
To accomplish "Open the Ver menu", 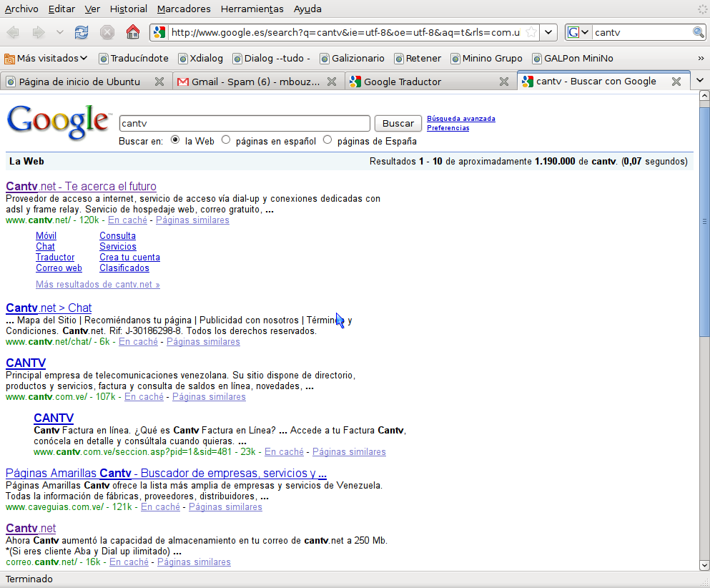I will tap(92, 9).
